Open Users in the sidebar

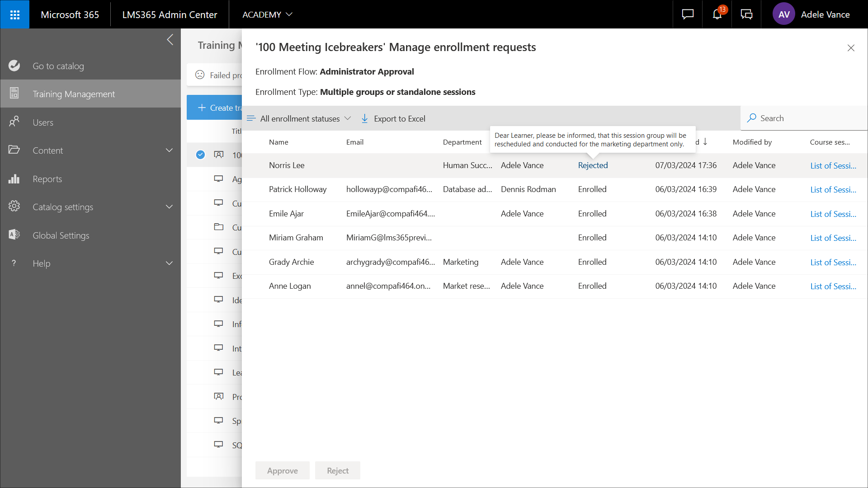(43, 122)
